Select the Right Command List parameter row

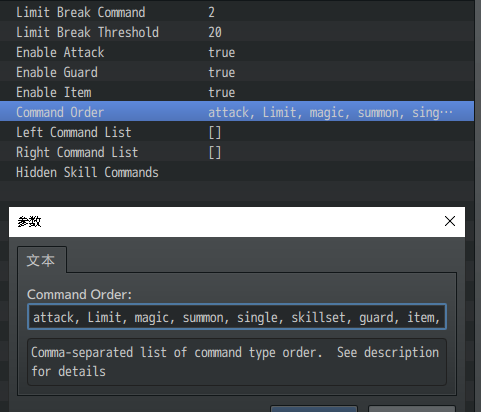pos(237,152)
